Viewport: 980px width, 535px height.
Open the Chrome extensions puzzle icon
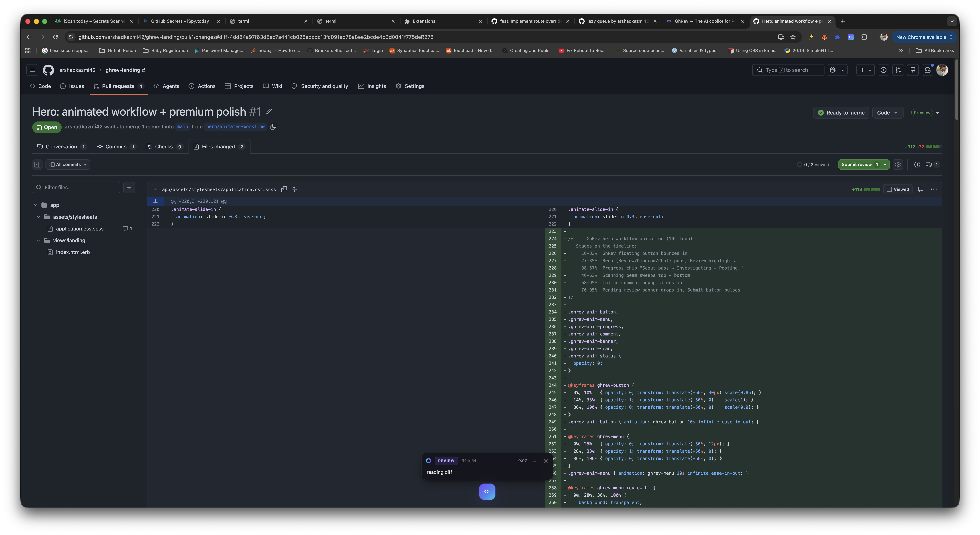click(x=864, y=37)
